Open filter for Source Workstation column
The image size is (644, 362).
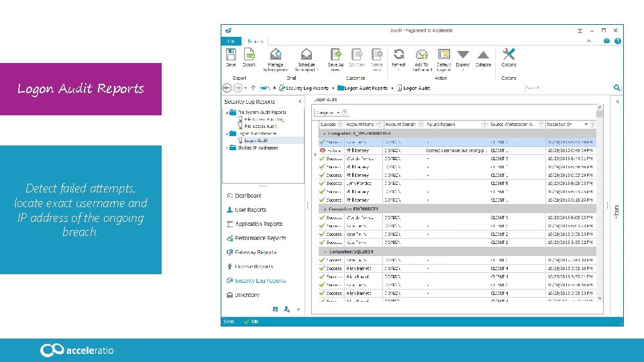point(541,125)
